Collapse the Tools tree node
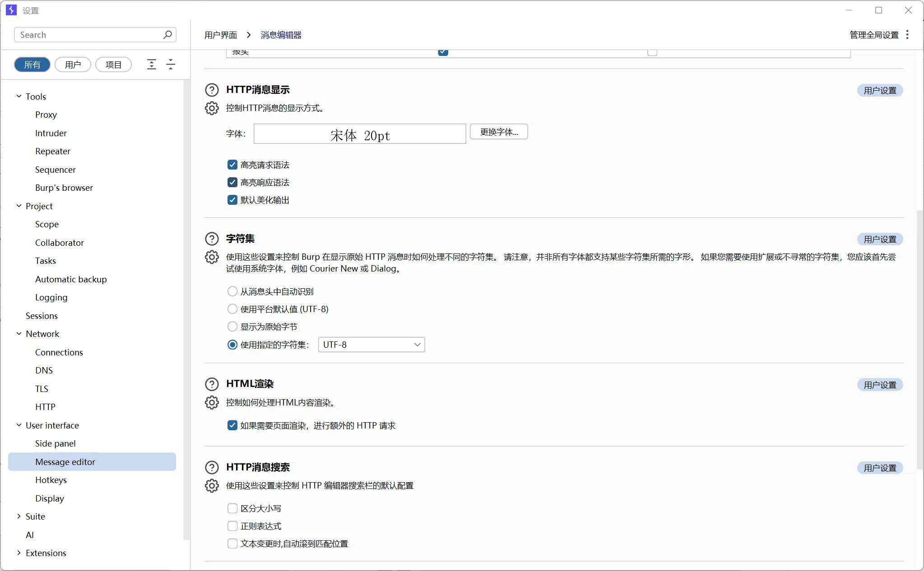 [19, 96]
